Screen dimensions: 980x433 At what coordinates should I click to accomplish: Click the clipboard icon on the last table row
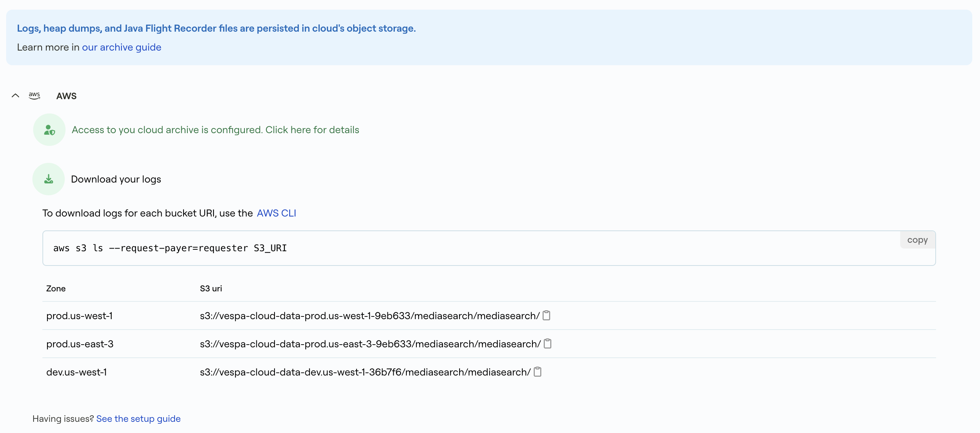[x=537, y=372]
